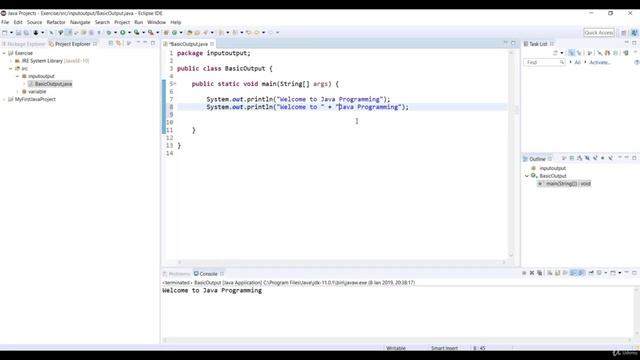
Task: Open the Source menu
Action: click(34, 22)
